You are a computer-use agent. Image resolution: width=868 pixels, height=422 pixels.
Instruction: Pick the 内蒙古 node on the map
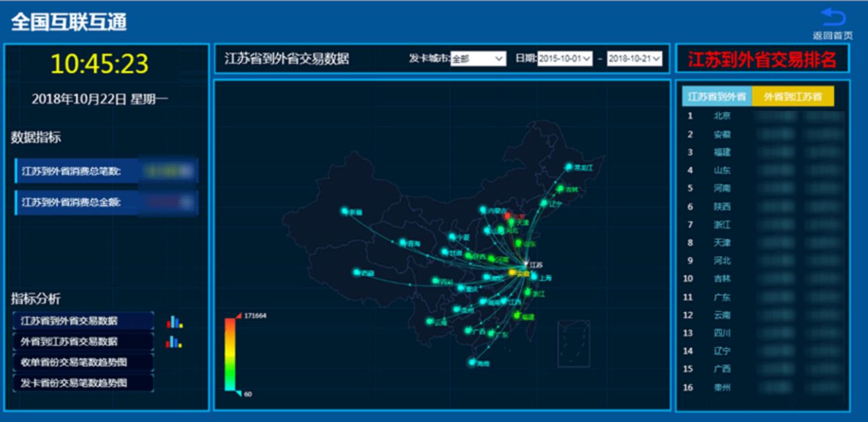point(482,210)
